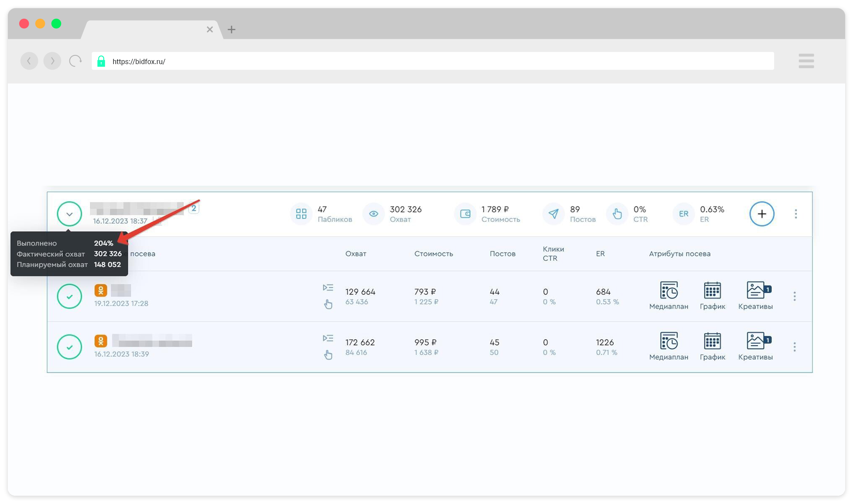Open Медиаплан for the 19.12.2023 row
This screenshot has height=504, width=853.
[x=669, y=291]
